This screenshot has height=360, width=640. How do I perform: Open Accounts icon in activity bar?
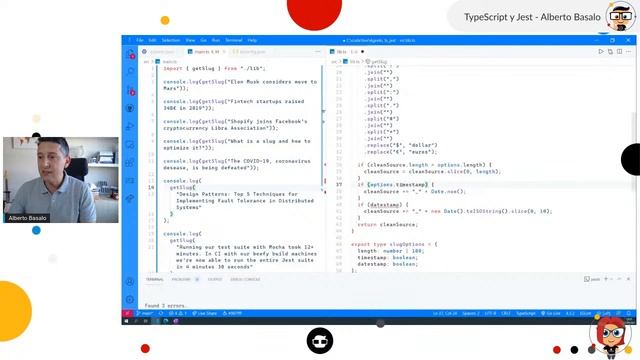coord(130,282)
